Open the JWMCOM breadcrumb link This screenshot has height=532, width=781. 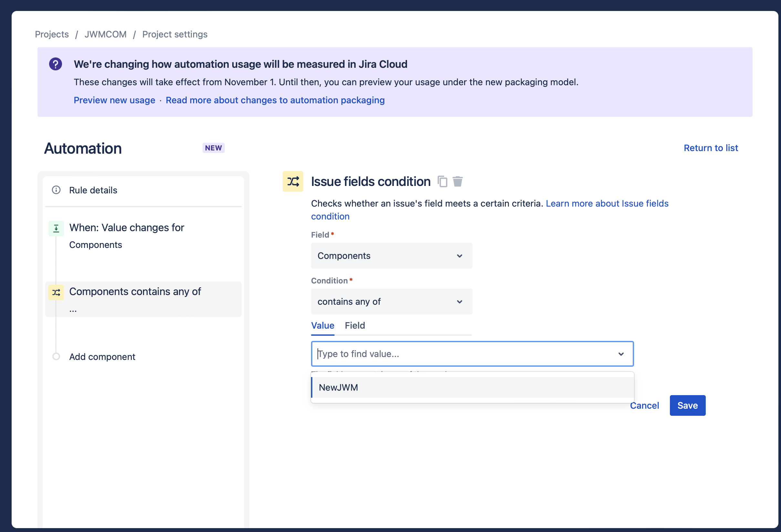tap(106, 34)
